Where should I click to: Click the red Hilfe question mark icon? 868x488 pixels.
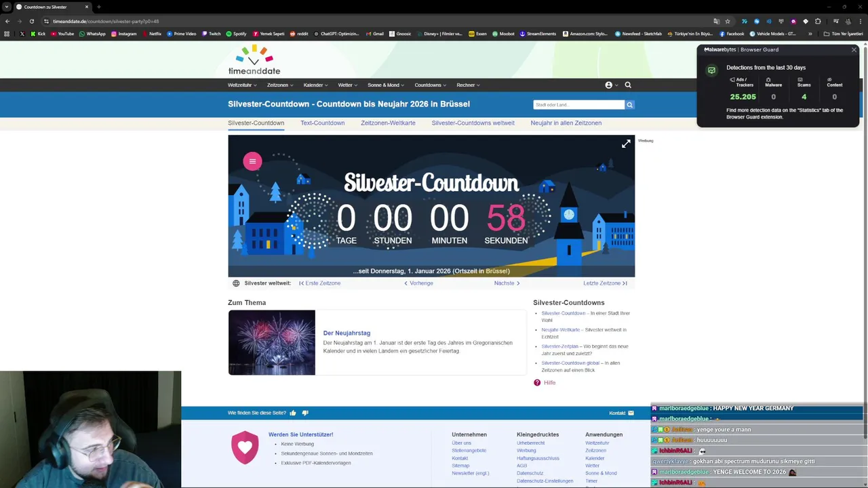coord(537,382)
